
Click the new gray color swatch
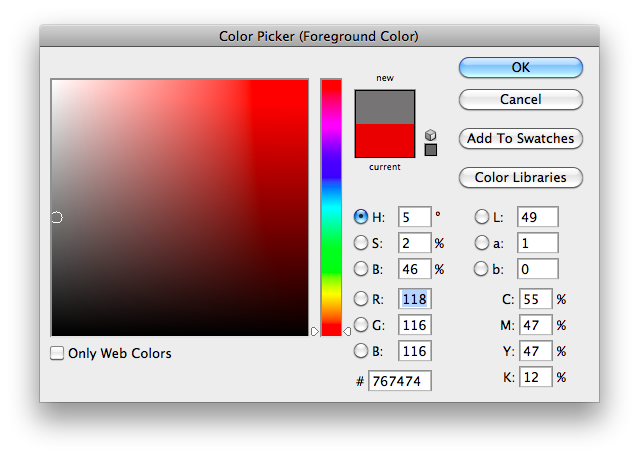tap(385, 106)
